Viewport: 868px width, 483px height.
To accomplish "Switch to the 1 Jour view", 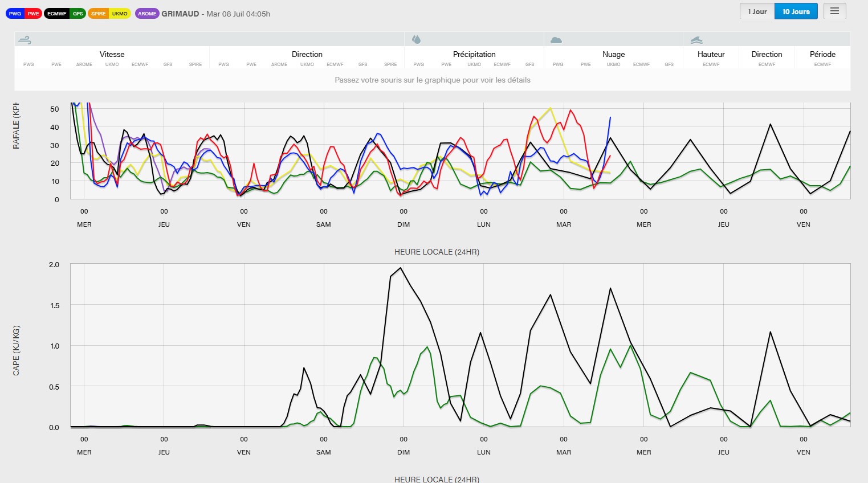I will [757, 11].
